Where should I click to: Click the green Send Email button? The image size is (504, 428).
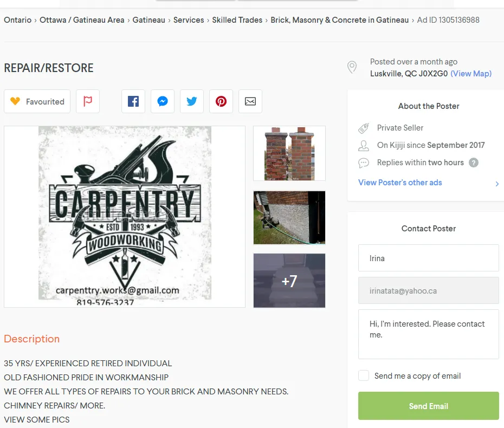coord(429,406)
